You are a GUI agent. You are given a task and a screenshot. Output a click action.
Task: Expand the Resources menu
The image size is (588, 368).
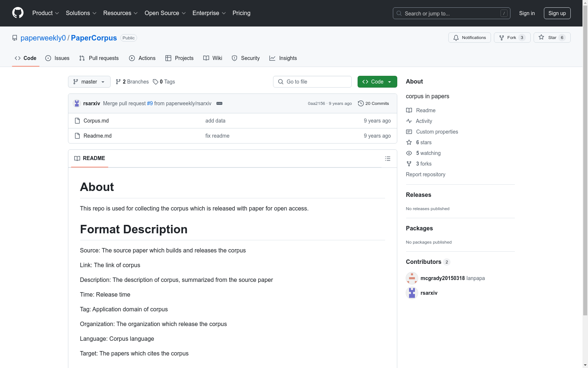pos(121,13)
